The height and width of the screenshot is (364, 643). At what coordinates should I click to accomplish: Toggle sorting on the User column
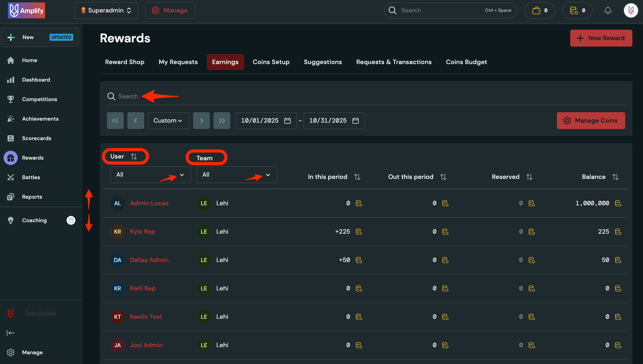tap(134, 156)
